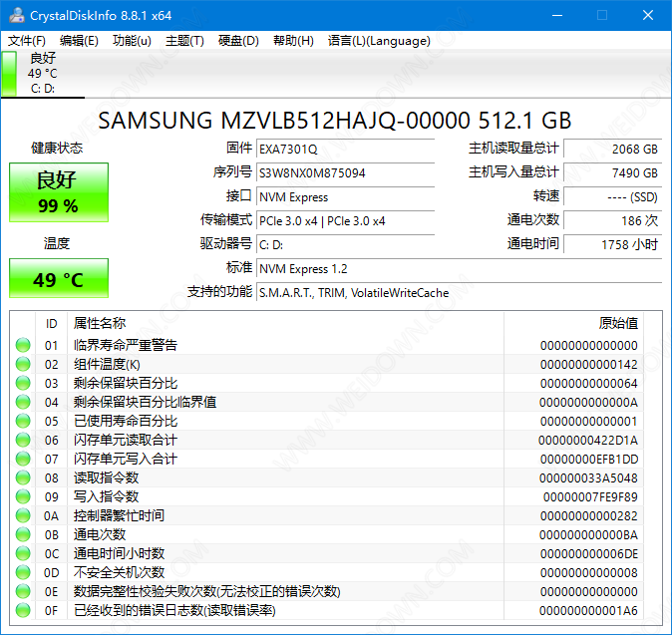This screenshot has height=635, width=672.
Task: Open the 主题(T) menu
Action: [184, 41]
